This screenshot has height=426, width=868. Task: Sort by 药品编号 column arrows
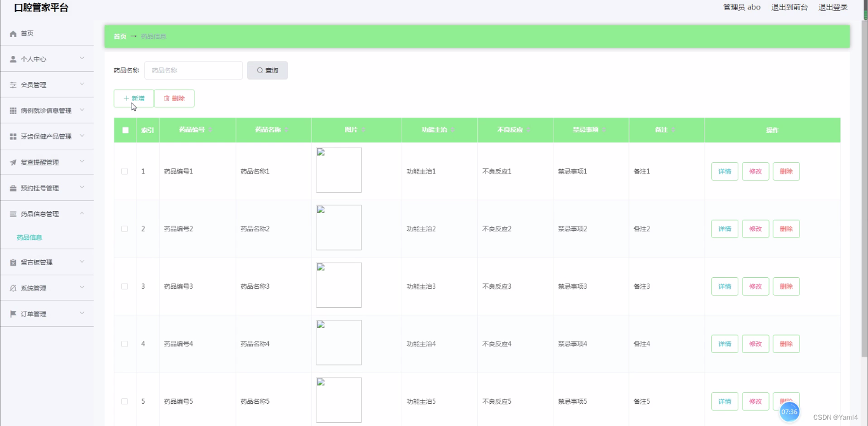tap(210, 130)
